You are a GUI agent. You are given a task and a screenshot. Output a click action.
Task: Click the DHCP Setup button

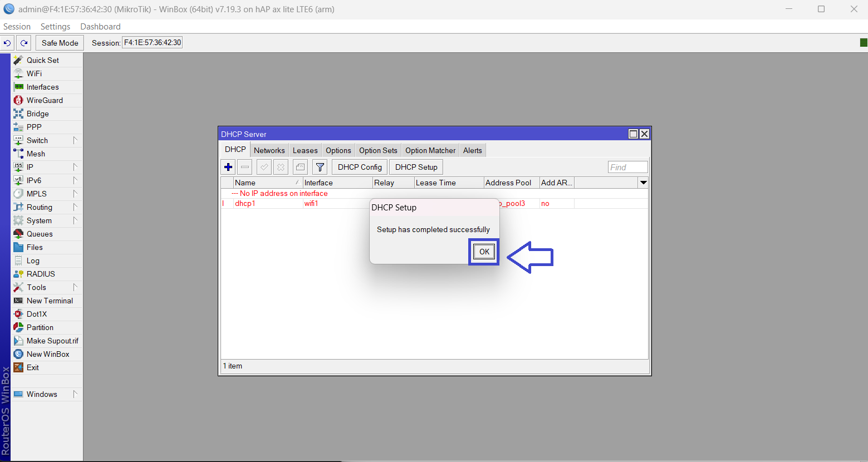pyautogui.click(x=416, y=167)
